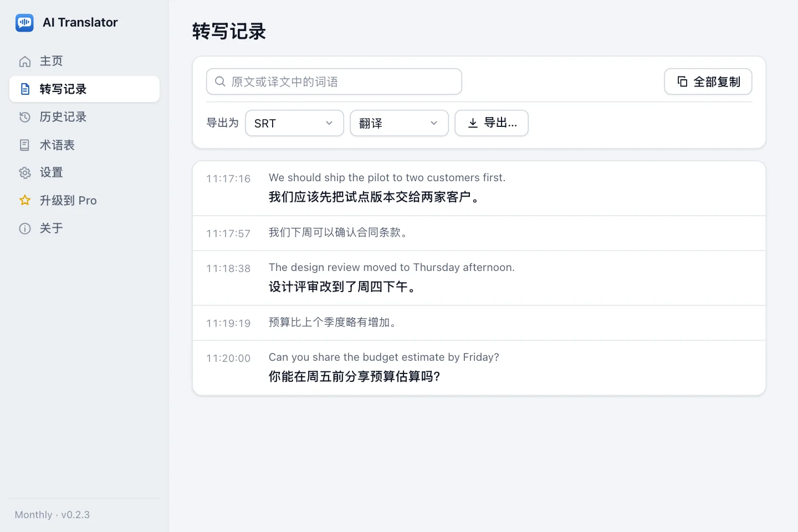Viewport: 798px width, 532px height.
Task: Open 设置 from the sidebar
Action: click(x=84, y=172)
